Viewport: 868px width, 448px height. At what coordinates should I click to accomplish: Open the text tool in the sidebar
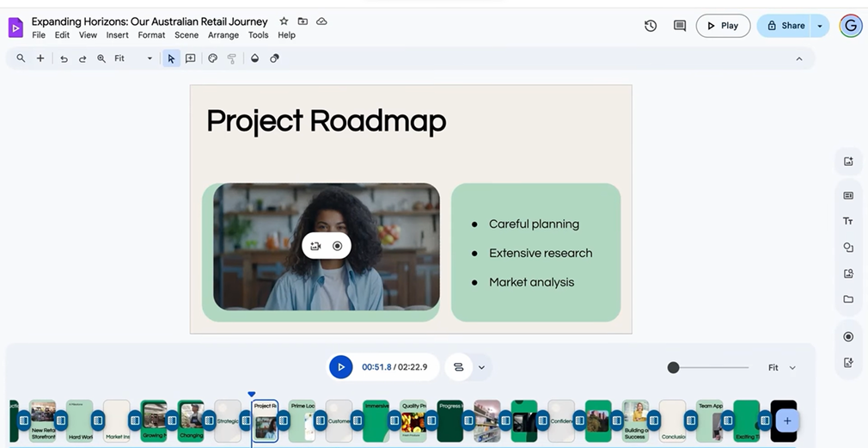[x=848, y=221]
